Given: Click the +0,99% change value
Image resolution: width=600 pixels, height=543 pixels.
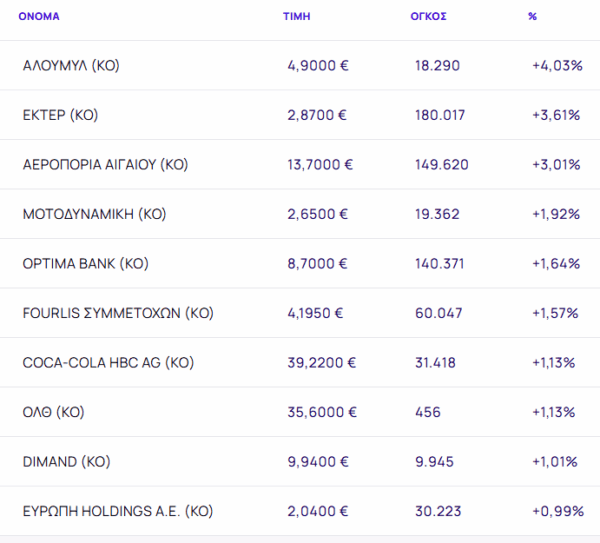Looking at the screenshot, I should (x=557, y=511).
